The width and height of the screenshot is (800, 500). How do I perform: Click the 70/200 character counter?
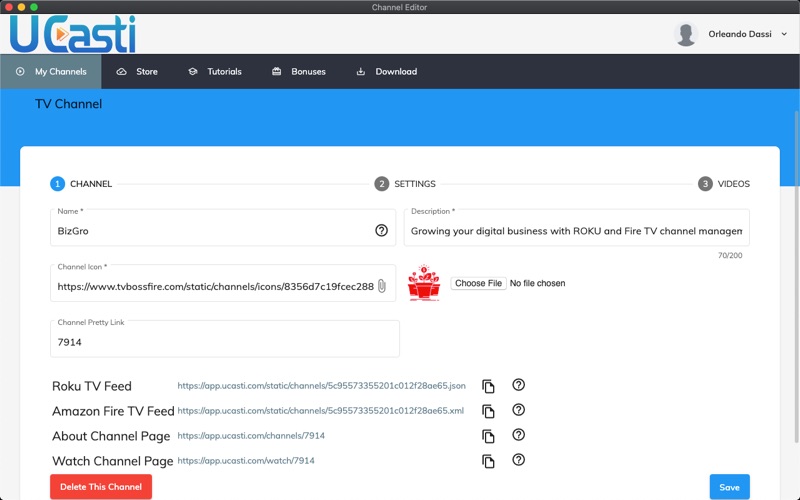point(730,255)
